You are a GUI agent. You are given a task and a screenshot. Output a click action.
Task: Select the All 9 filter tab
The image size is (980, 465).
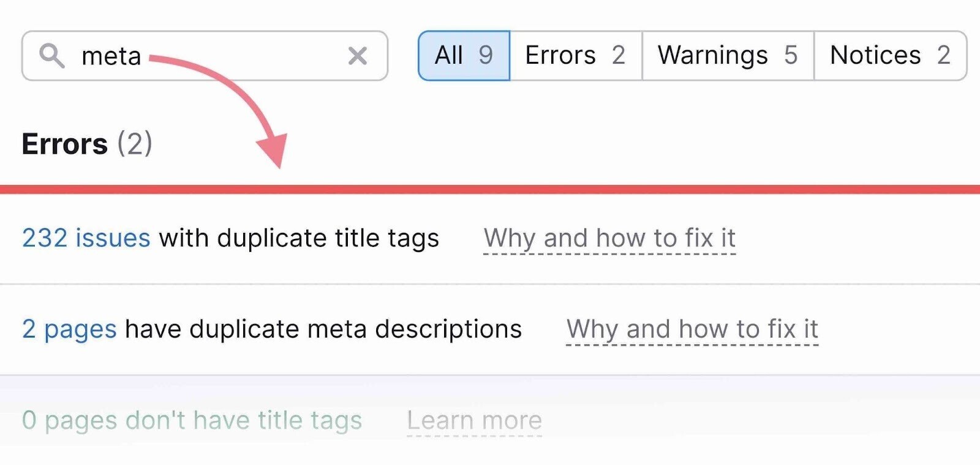tap(462, 55)
